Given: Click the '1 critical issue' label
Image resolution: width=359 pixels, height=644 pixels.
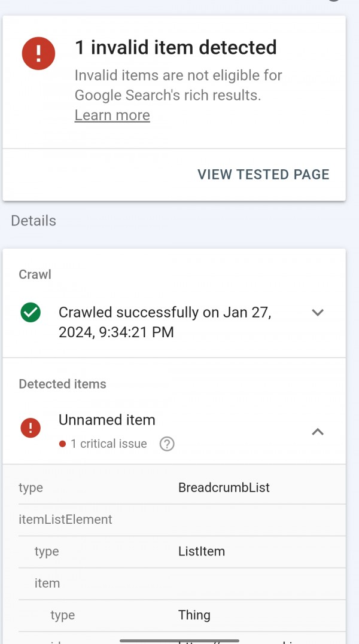Looking at the screenshot, I should click(x=108, y=444).
